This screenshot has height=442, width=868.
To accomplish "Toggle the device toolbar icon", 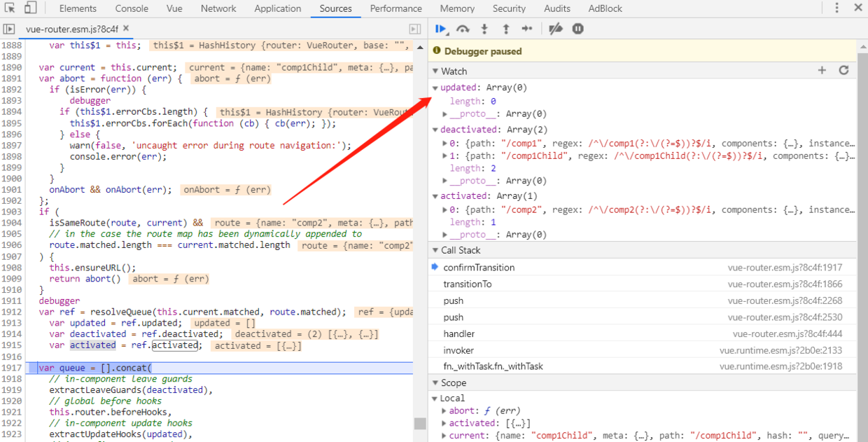I will click(x=31, y=8).
